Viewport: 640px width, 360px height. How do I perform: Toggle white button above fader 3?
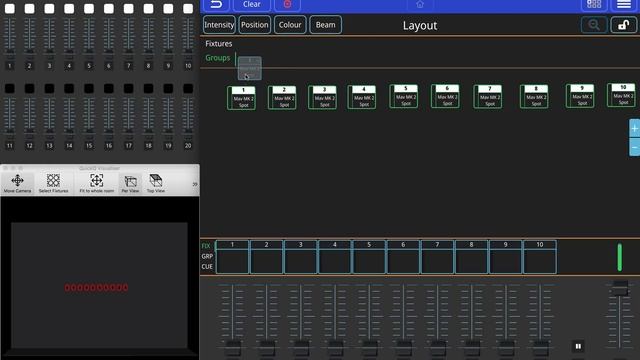[x=49, y=9]
